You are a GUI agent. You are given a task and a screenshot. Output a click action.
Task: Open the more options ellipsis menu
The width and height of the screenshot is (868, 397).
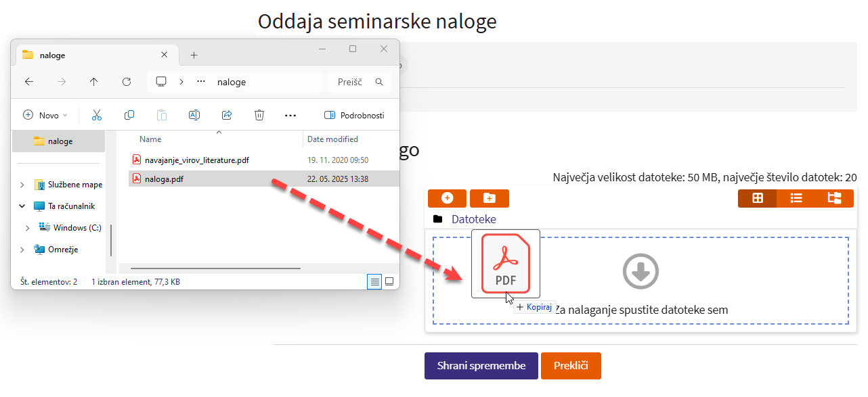pyautogui.click(x=290, y=116)
